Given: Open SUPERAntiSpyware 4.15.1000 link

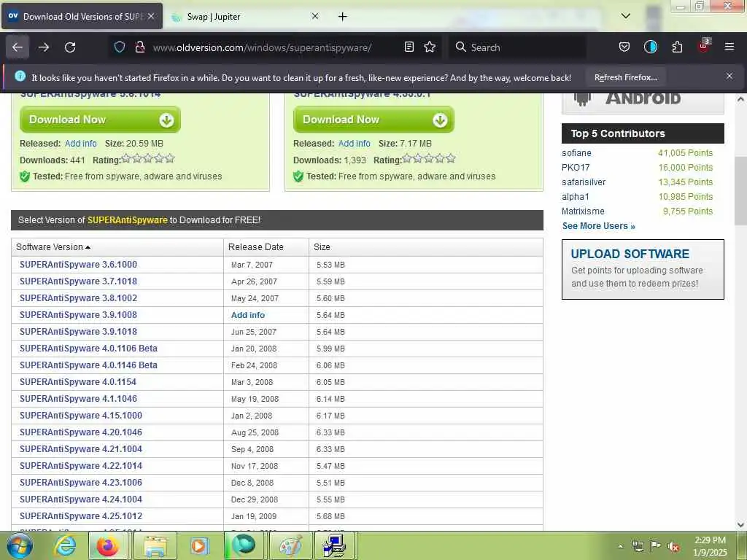Looking at the screenshot, I should pos(81,415).
